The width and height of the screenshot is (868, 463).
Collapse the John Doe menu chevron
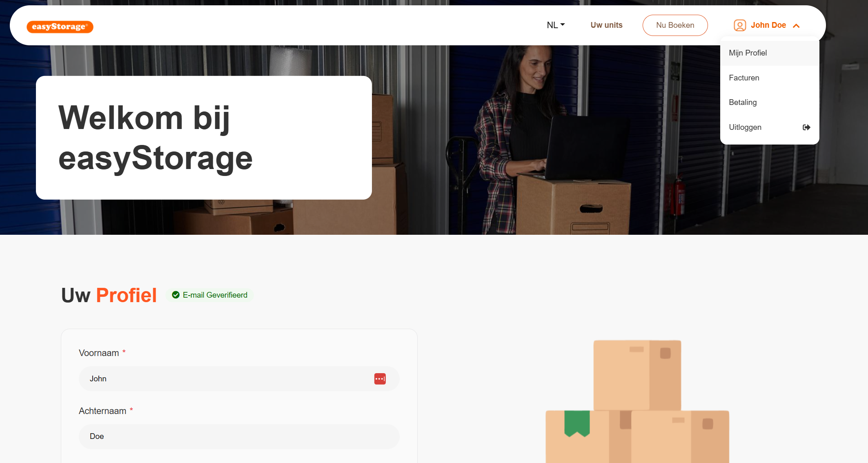(x=796, y=26)
